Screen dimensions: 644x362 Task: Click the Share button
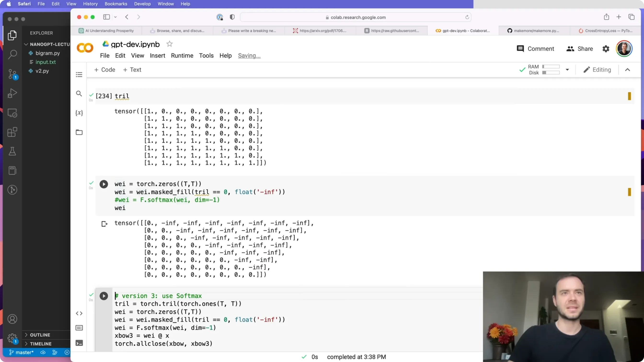coord(580,49)
